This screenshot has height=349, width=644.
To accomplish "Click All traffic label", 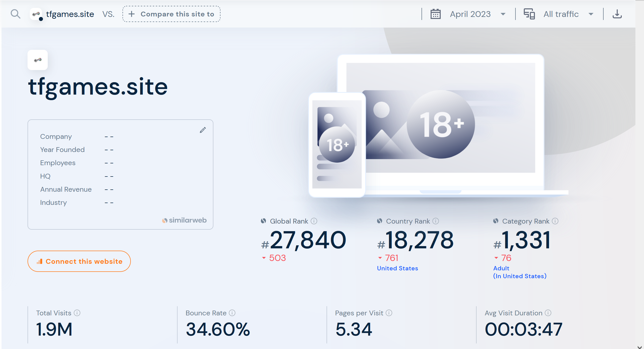I will 561,14.
